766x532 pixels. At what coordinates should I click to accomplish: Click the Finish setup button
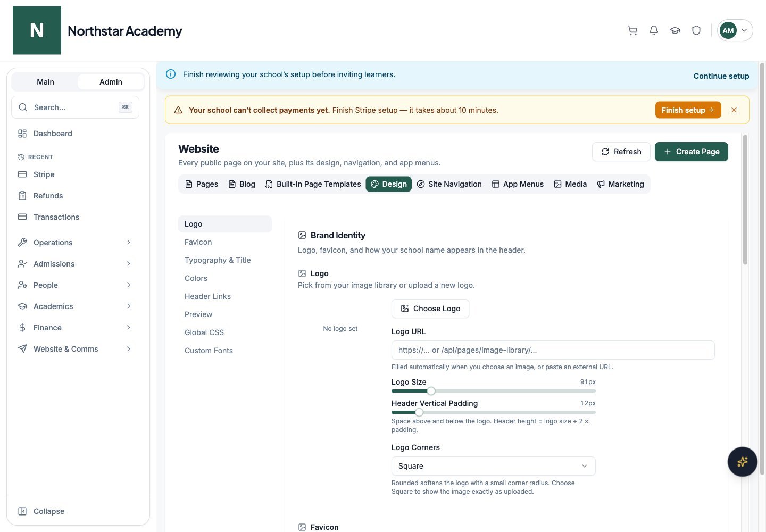[688, 110]
